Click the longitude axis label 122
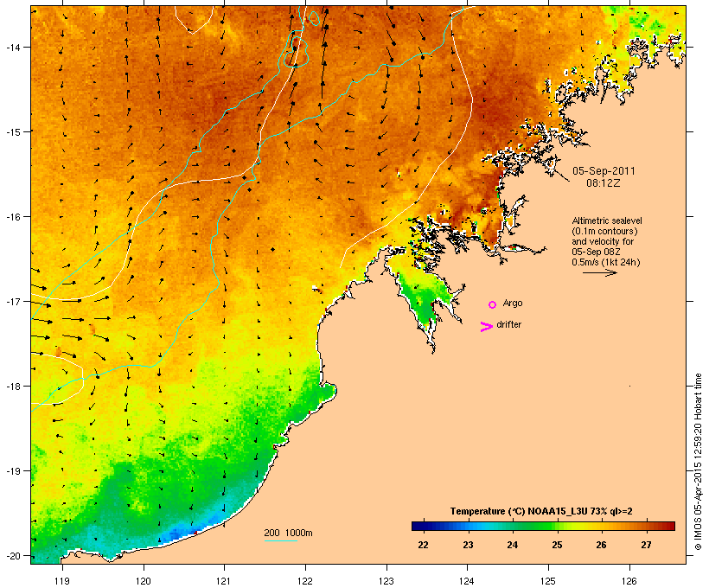Screen dimensions: 709x588 [x=305, y=581]
